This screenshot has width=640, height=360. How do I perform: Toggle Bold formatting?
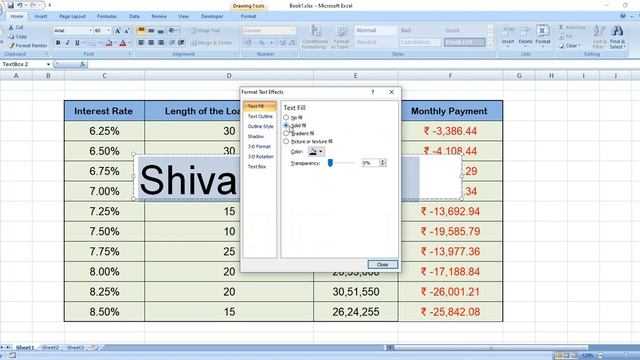58,43
